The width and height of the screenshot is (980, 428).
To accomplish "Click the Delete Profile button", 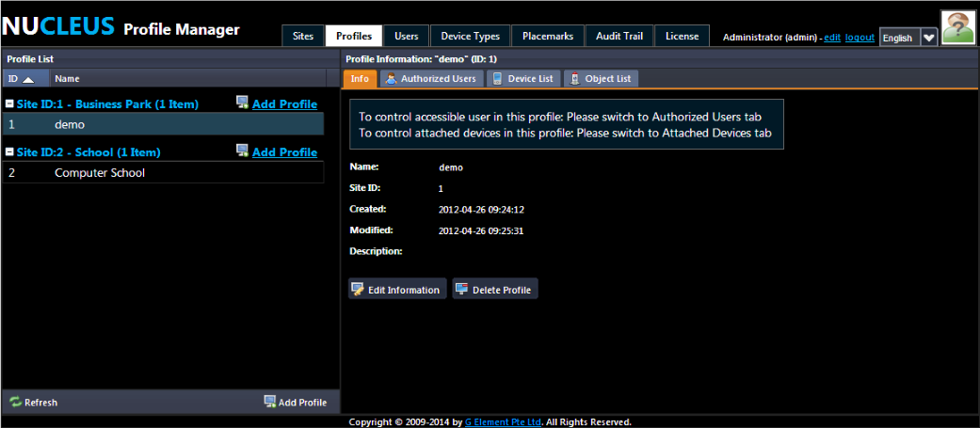I will 495,290.
